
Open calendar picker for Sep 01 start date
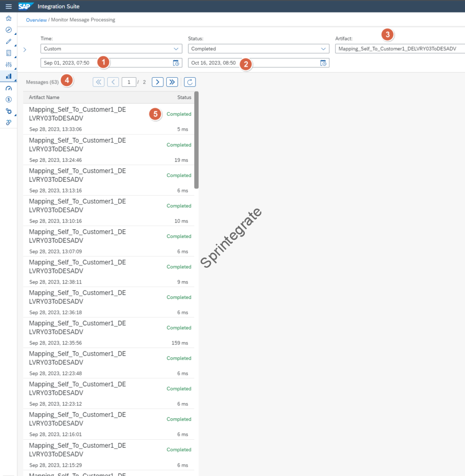click(x=176, y=63)
